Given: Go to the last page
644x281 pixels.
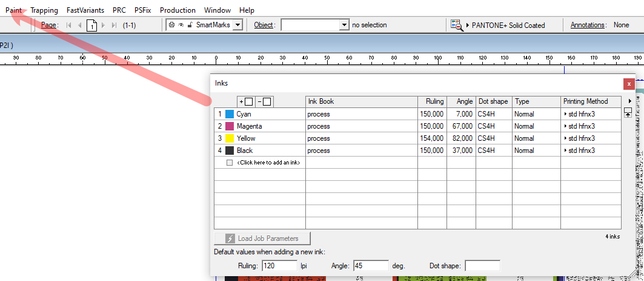Looking at the screenshot, I should 114,25.
